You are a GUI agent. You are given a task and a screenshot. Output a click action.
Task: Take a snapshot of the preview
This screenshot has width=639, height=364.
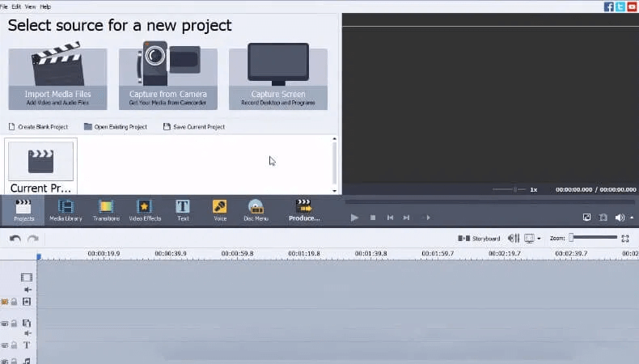[x=603, y=218]
